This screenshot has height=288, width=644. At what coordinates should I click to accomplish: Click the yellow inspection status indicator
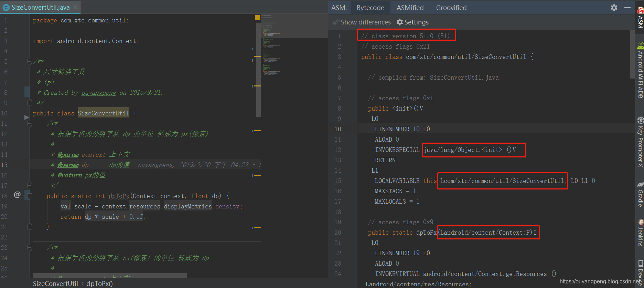pos(257,18)
